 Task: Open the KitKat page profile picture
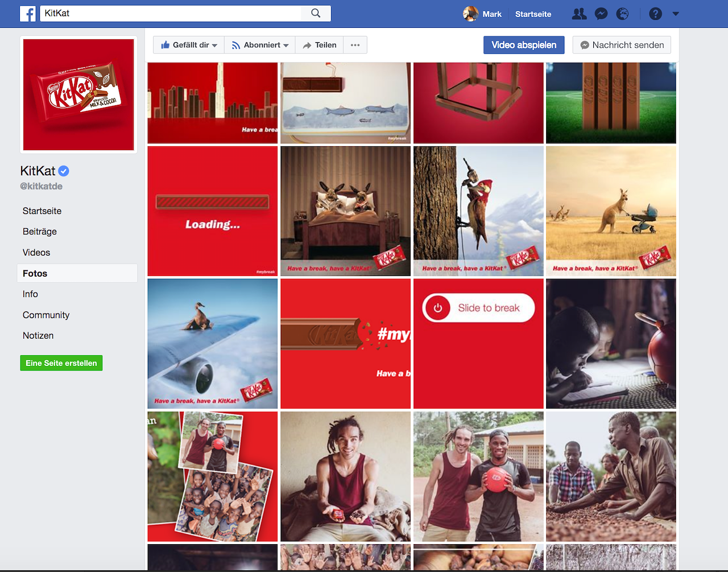pos(78,94)
